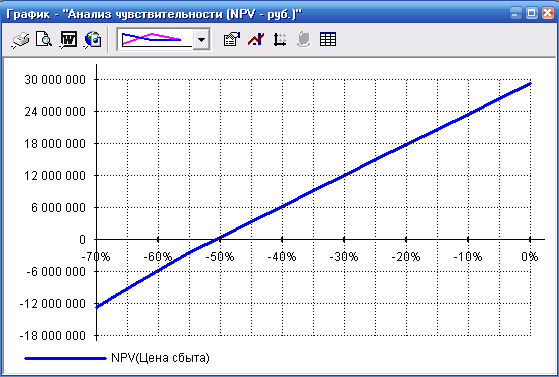559x377 pixels.
Task: Click the 0% horizontal axis label
Action: tap(530, 256)
